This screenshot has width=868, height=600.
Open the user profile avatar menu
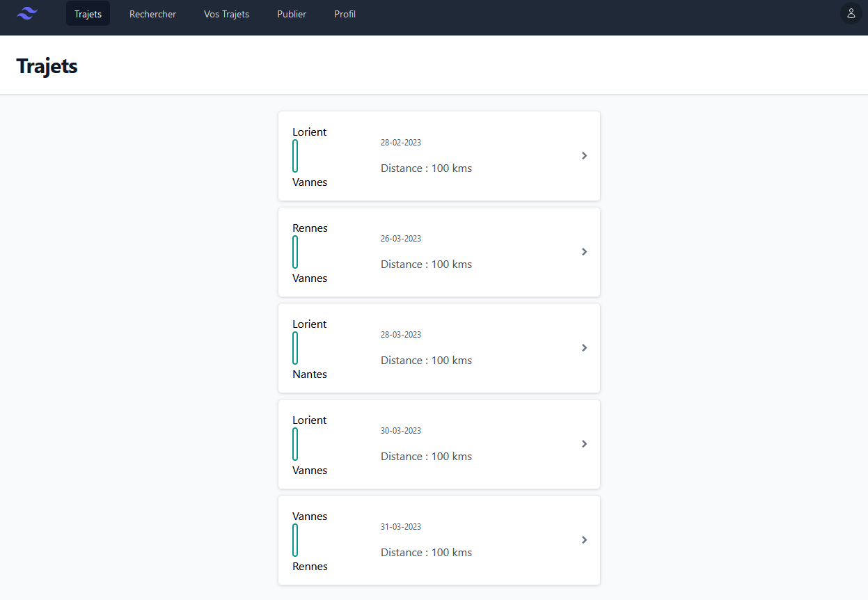tap(851, 13)
